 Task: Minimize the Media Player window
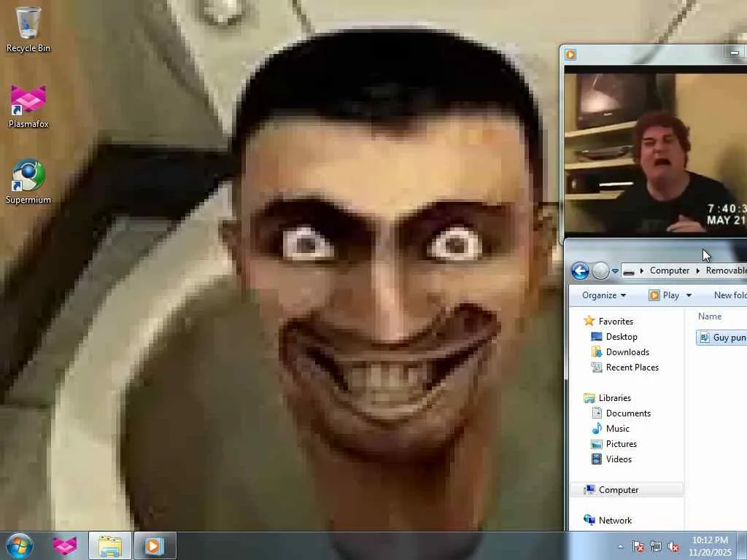[735, 52]
